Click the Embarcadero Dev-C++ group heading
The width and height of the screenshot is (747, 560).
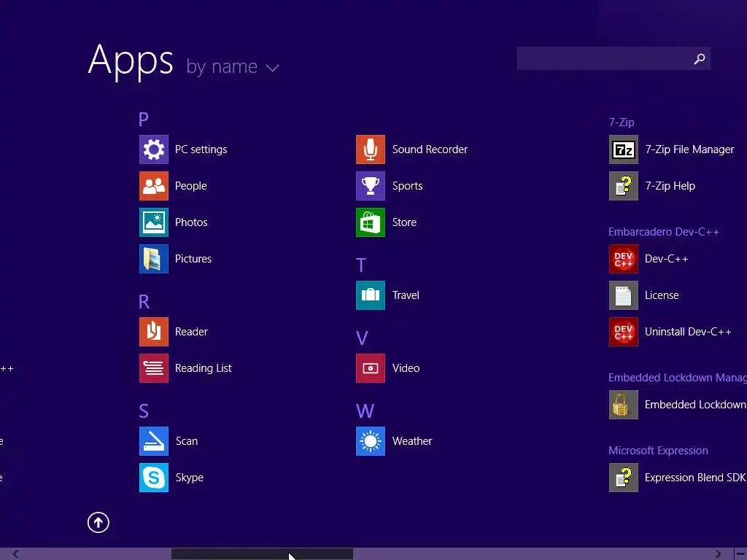664,232
